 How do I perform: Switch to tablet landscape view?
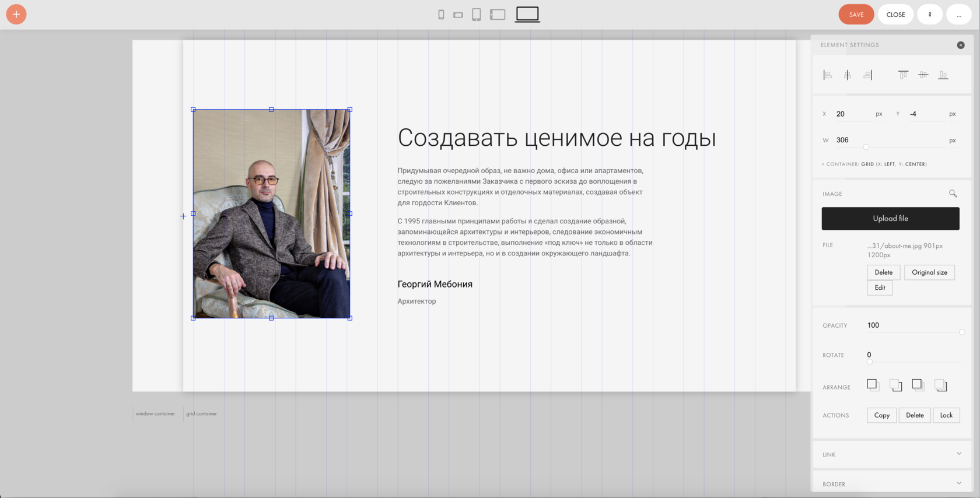[498, 15]
